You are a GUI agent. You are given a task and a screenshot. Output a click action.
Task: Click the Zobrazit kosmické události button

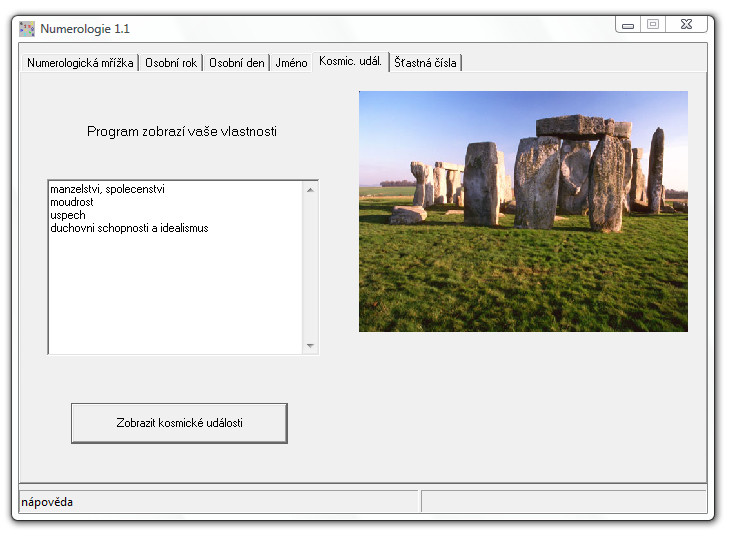[x=179, y=423]
